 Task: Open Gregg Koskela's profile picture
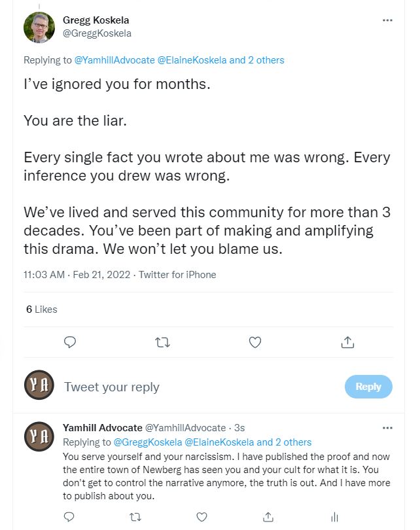(39, 27)
